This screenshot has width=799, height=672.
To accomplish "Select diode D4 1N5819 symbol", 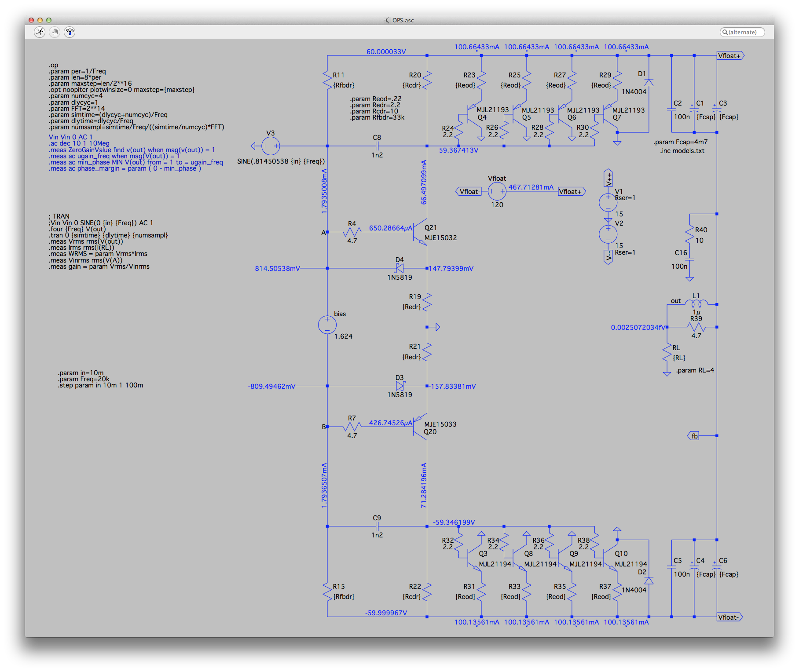I will (x=400, y=268).
